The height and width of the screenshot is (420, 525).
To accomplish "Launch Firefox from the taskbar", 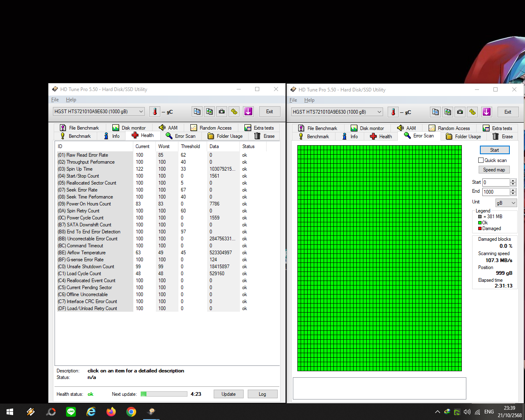I will point(111,412).
